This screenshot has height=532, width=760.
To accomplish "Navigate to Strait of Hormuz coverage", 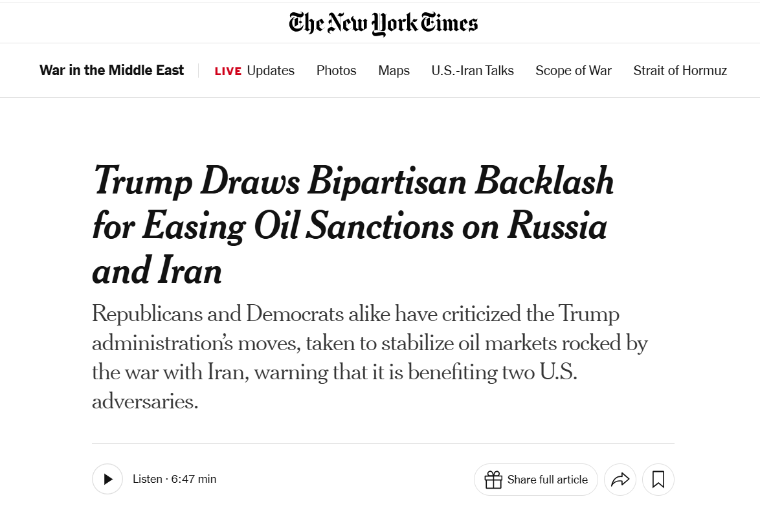I will coord(680,71).
